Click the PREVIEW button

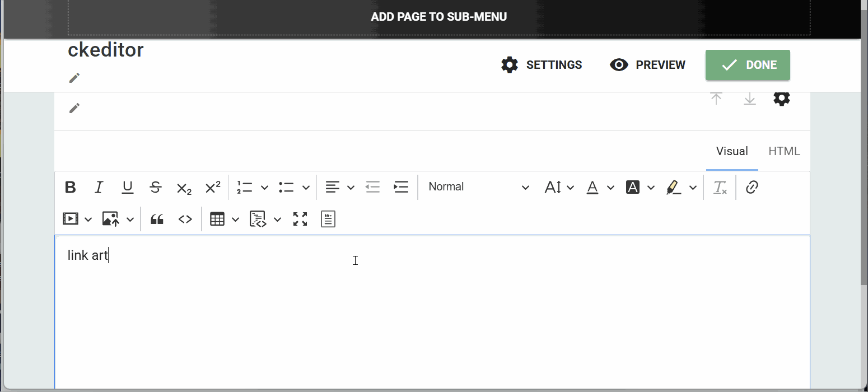[x=647, y=65]
